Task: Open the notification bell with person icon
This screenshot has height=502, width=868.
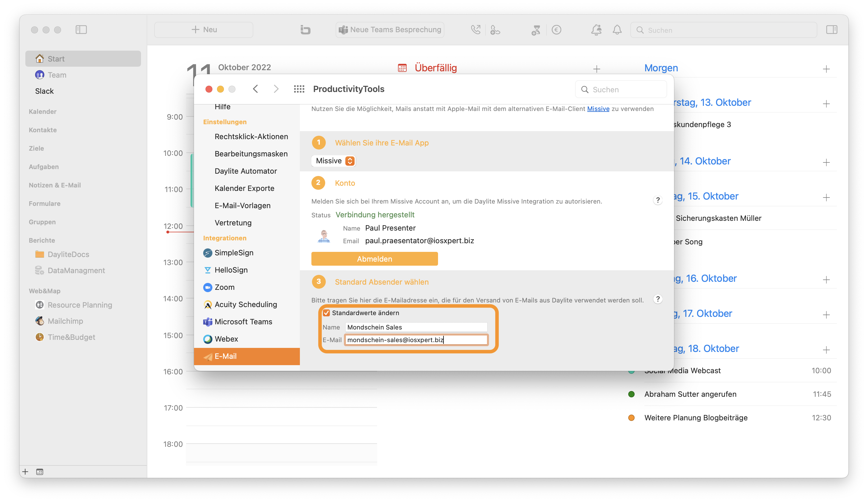Action: (x=596, y=30)
